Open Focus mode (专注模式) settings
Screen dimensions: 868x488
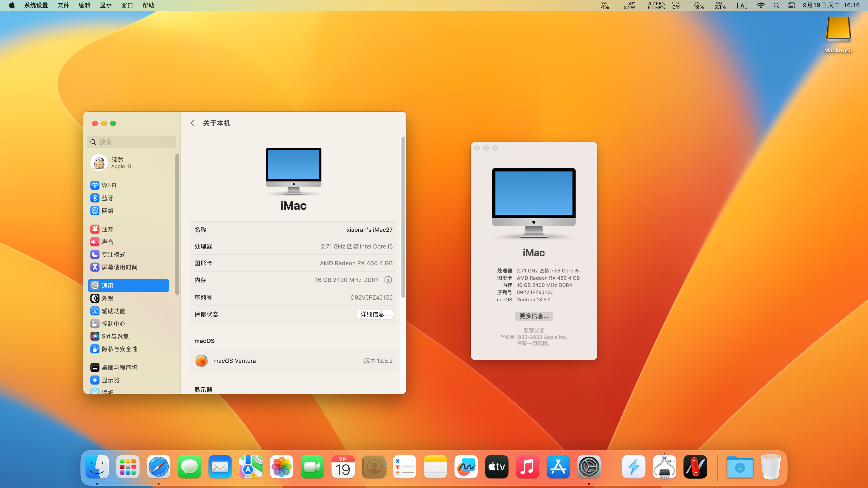pyautogui.click(x=113, y=254)
